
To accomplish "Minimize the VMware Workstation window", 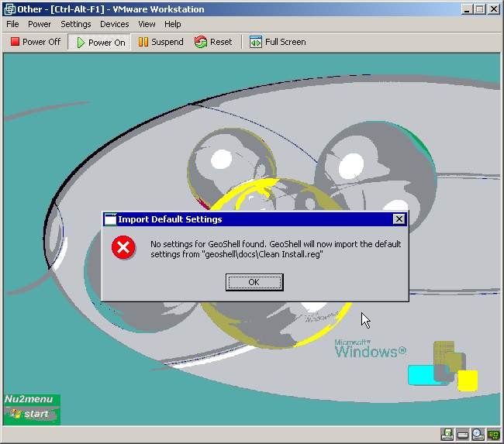I will pyautogui.click(x=467, y=9).
